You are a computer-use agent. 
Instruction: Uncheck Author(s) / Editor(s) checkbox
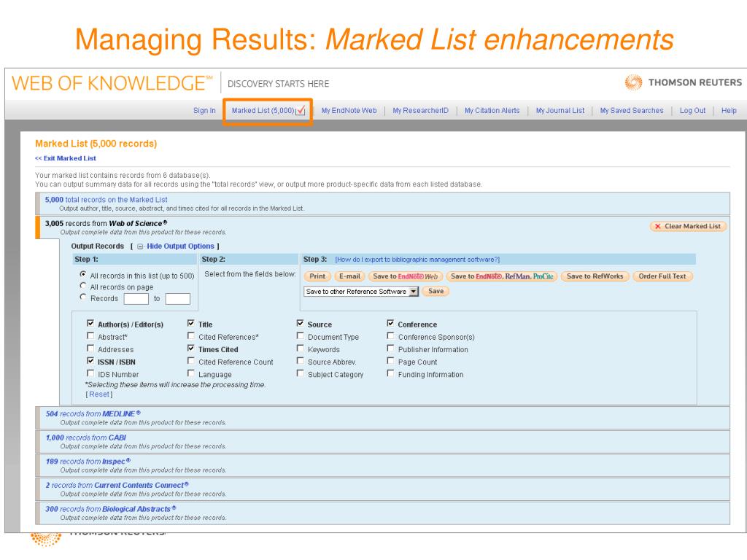click(x=90, y=323)
